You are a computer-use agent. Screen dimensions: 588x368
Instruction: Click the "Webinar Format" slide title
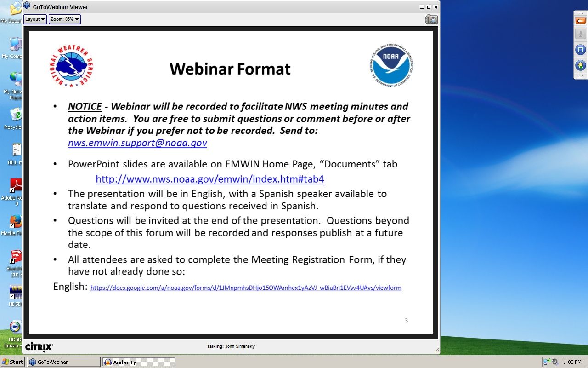[230, 69]
